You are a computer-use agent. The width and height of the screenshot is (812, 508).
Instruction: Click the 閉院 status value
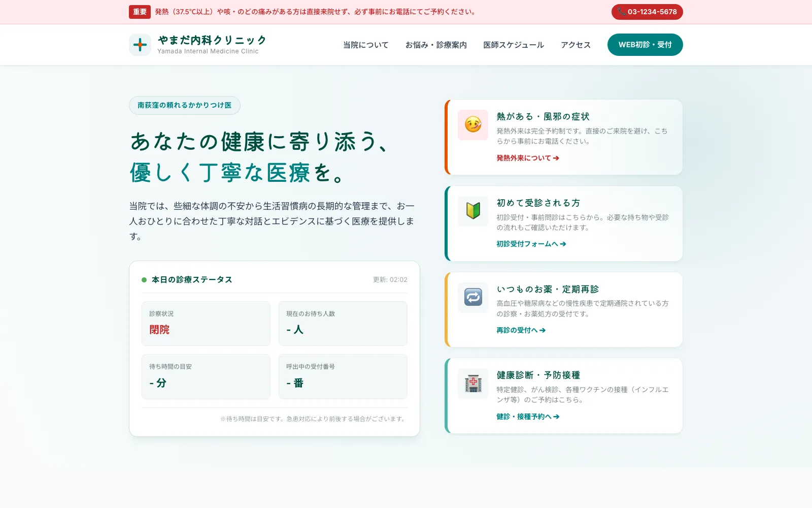coord(159,330)
